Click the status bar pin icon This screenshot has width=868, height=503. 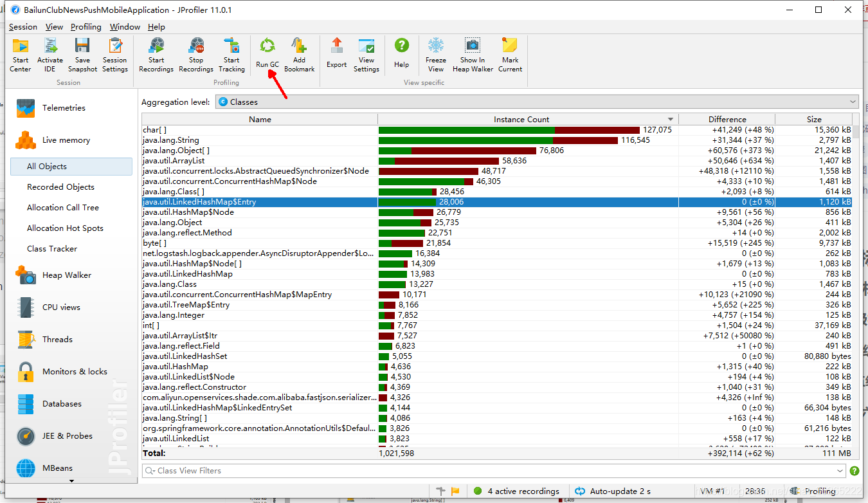point(441,491)
